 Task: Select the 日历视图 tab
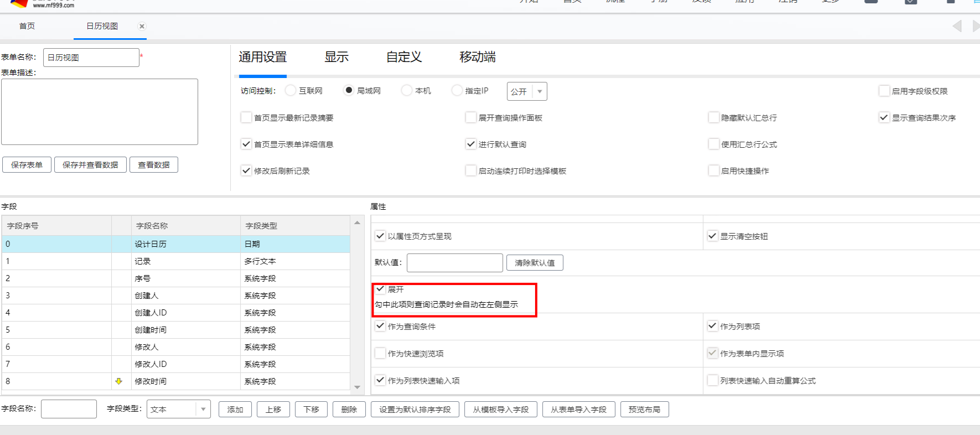pyautogui.click(x=102, y=26)
